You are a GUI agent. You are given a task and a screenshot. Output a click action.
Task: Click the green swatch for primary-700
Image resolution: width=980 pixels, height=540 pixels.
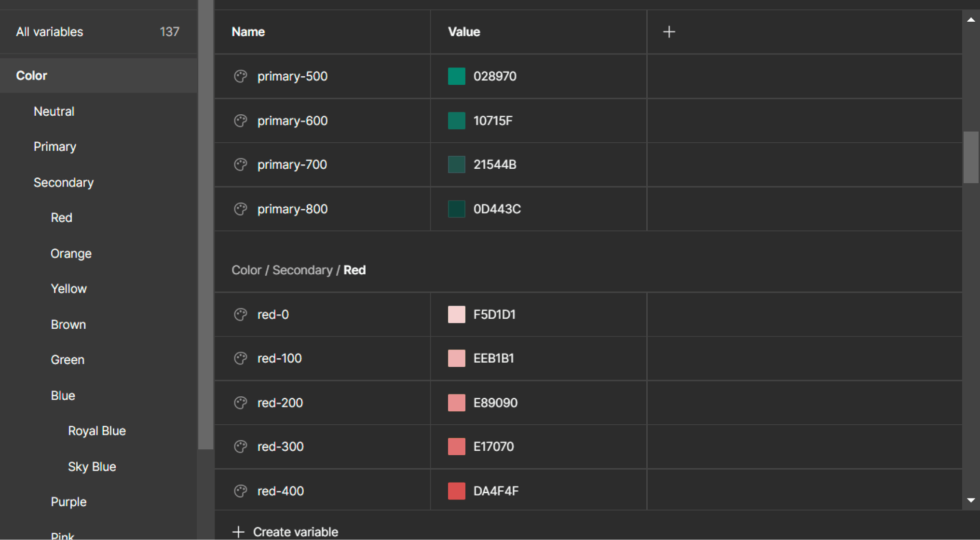click(456, 164)
